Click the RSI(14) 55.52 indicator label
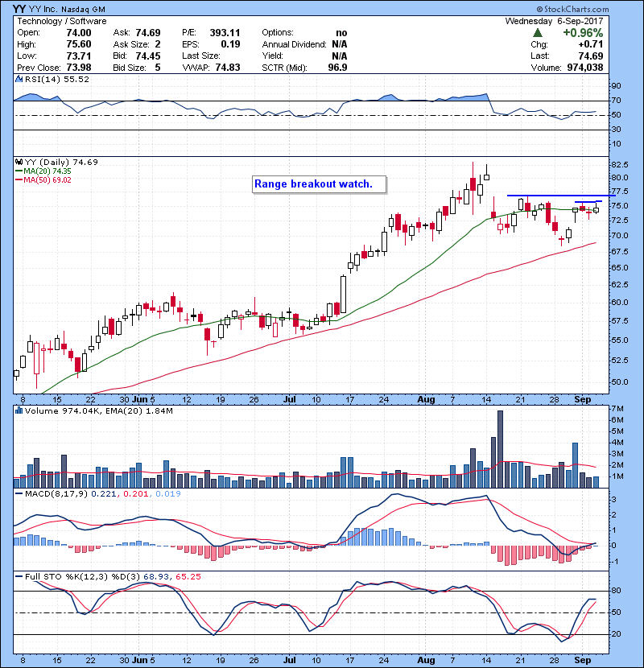 pyautogui.click(x=57, y=79)
